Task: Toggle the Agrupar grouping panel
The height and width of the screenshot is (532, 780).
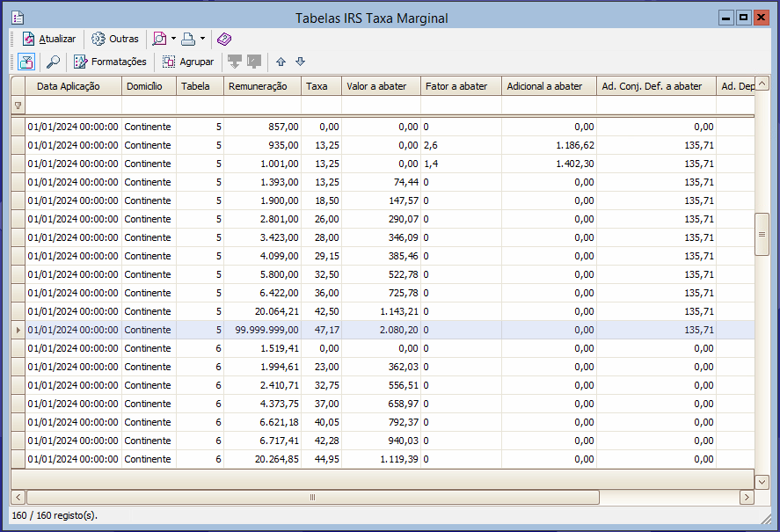Action: coord(187,62)
